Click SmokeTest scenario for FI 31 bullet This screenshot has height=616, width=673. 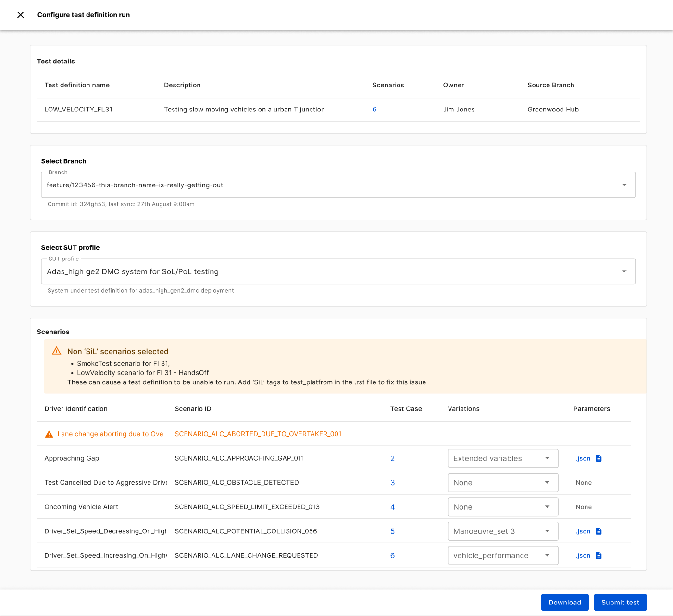pos(124,364)
